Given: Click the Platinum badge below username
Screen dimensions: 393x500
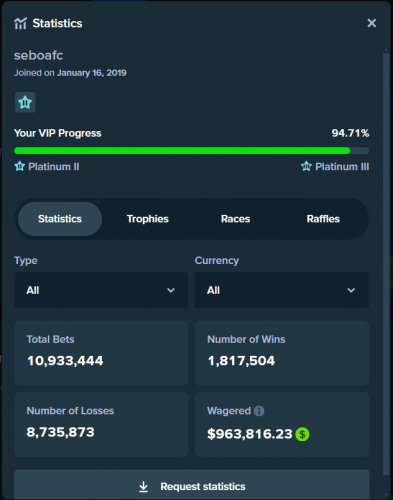Looking at the screenshot, I should (25, 102).
